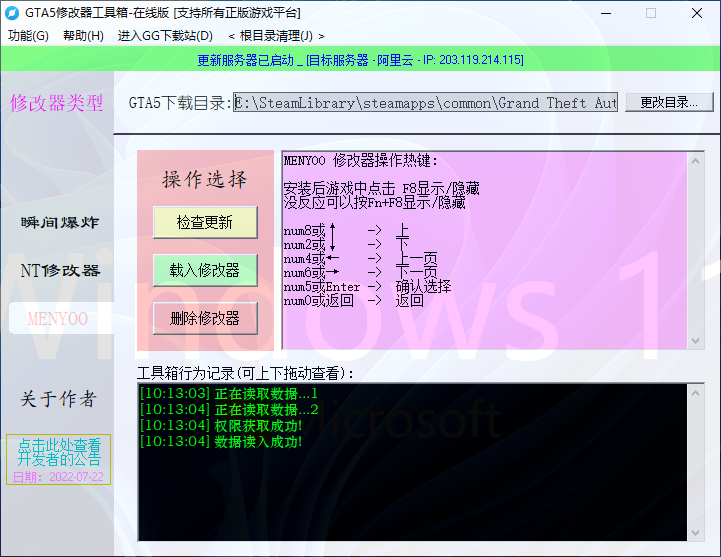The image size is (721, 557).
Task: View developer announcement 点击此处查看开发者的公告
Action: (x=59, y=452)
